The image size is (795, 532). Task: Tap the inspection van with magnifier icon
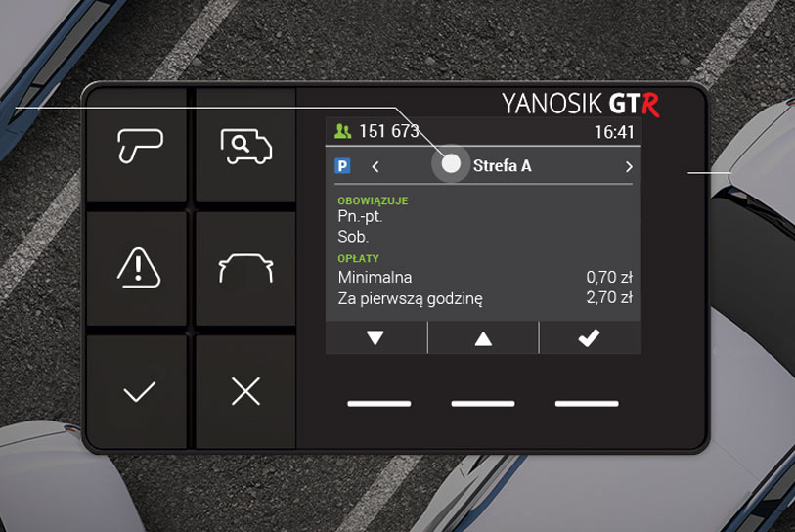245,146
